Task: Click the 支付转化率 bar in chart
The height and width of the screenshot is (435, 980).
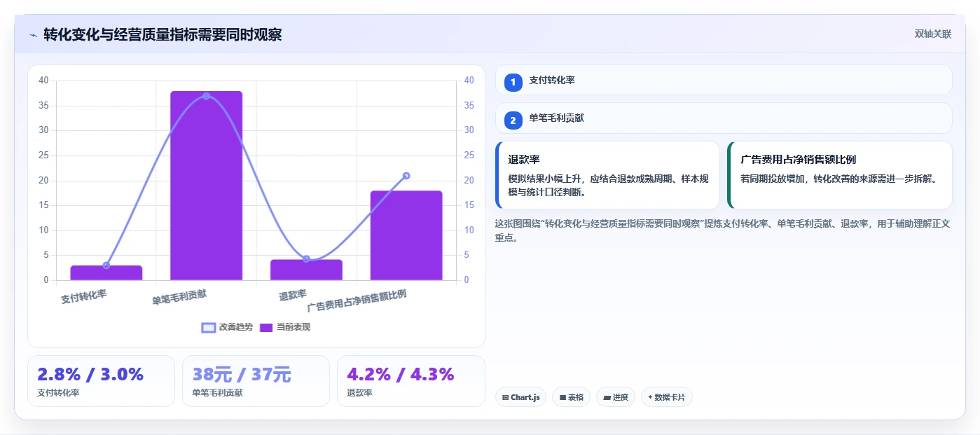Action: [x=106, y=272]
